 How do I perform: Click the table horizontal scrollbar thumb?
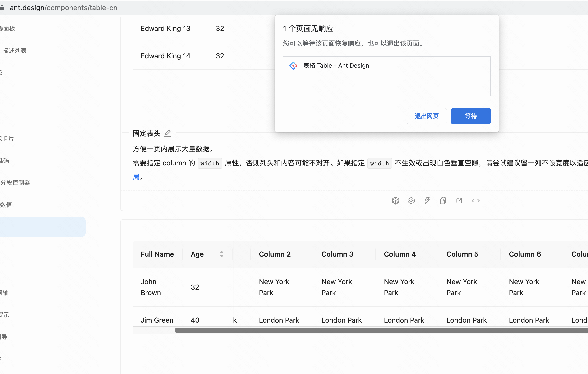(x=375, y=330)
